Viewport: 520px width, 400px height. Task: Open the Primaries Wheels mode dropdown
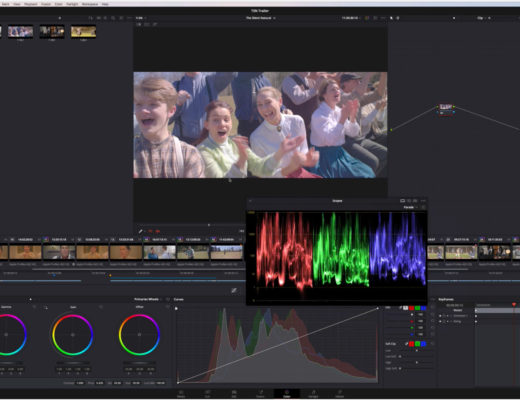tap(148, 299)
